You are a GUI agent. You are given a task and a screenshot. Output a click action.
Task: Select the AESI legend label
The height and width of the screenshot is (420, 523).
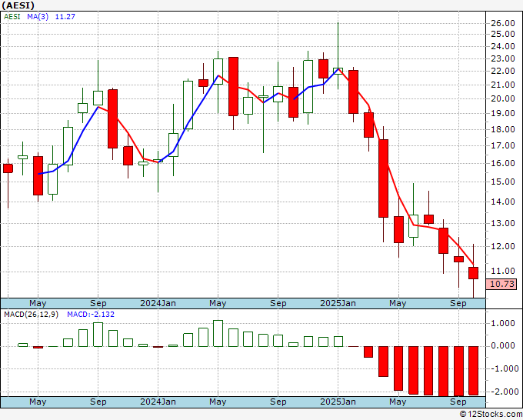(12, 17)
